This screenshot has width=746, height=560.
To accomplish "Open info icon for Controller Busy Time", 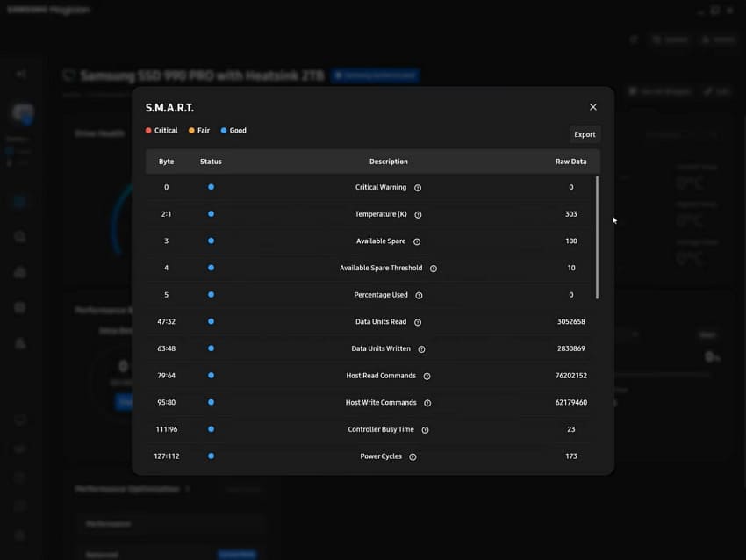I will click(x=425, y=429).
